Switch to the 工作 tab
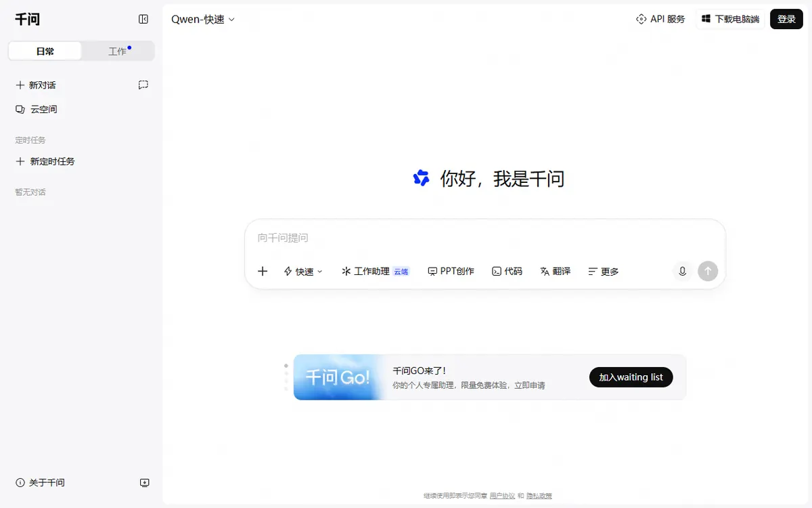The width and height of the screenshot is (812, 508). [x=118, y=51]
